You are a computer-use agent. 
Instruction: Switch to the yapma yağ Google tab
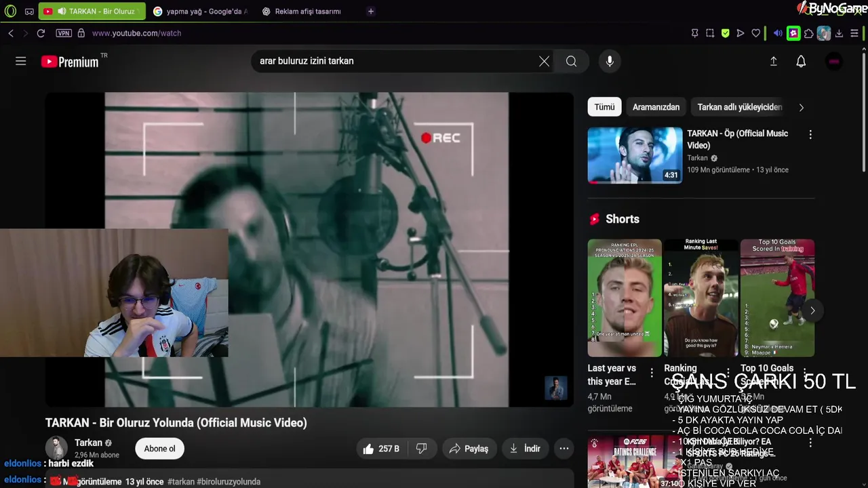(201, 12)
